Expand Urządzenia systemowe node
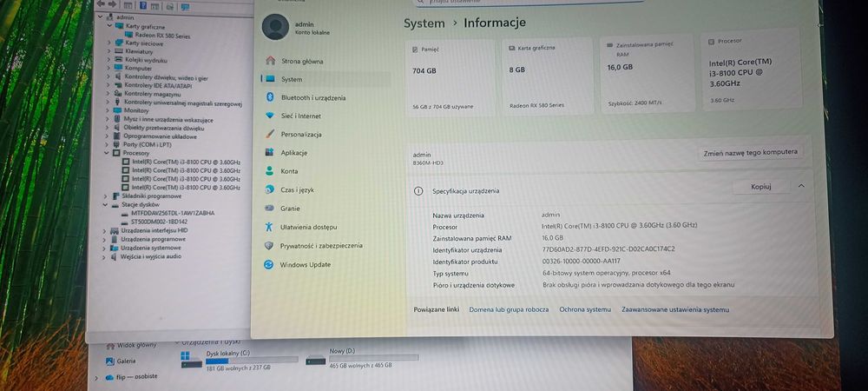Screen dimensions: 868x391 [x=105, y=248]
